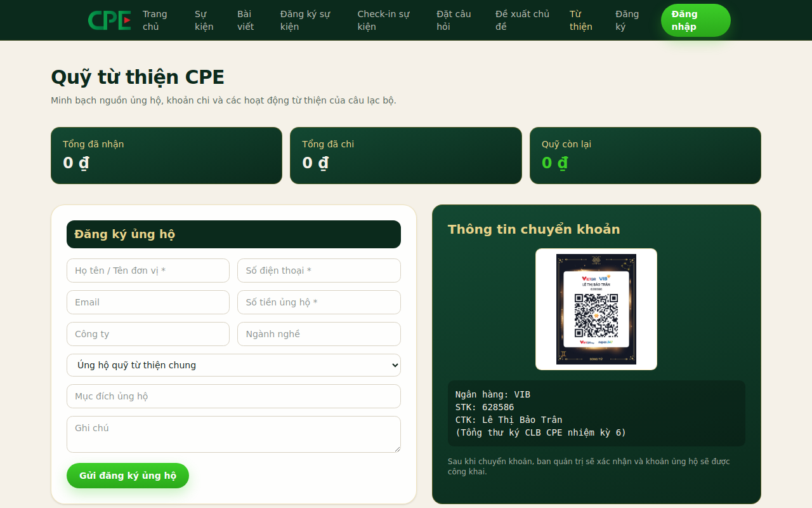812x508 pixels.
Task: Focus the Công ty input
Action: 148,334
